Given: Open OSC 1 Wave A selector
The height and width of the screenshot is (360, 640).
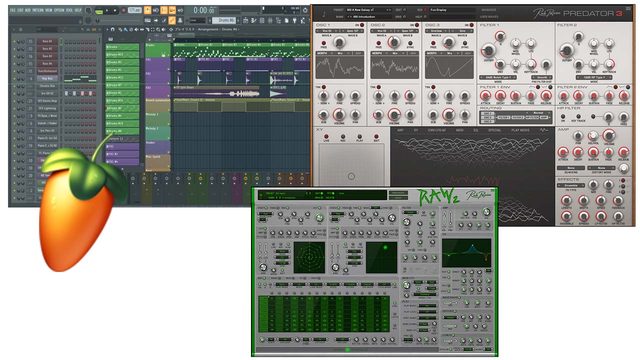Looking at the screenshot, I should 327,31.
